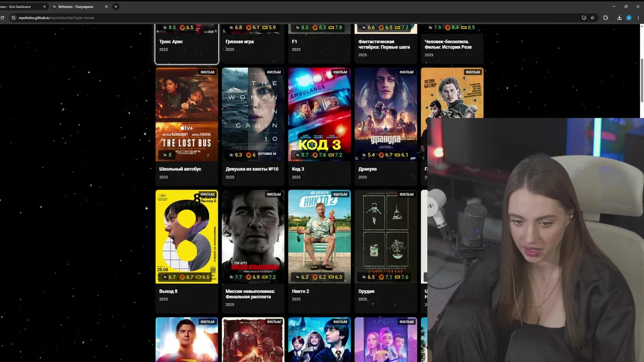Image resolution: width=644 pixels, height=362 pixels.
Task: Open the Код 3 ambulance poster
Action: pos(319,115)
